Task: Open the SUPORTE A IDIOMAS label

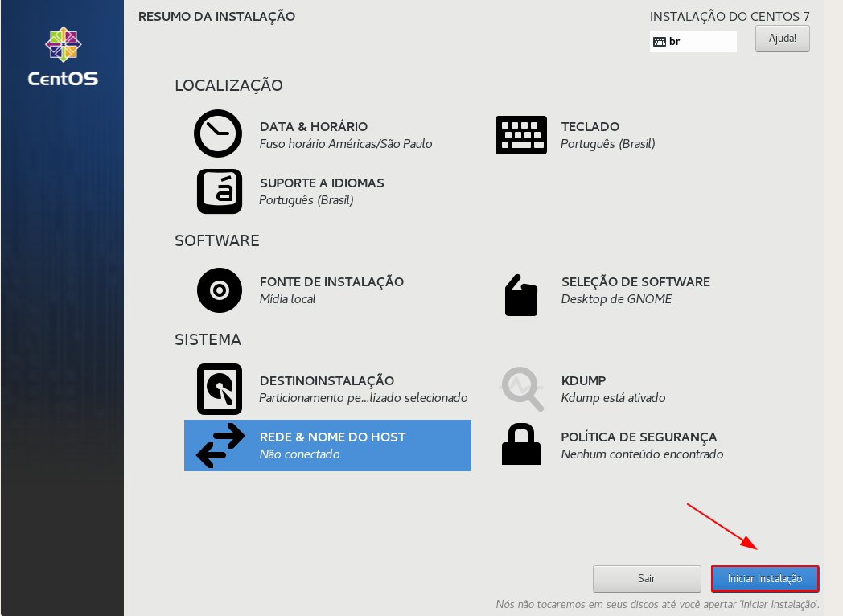Action: (x=322, y=183)
